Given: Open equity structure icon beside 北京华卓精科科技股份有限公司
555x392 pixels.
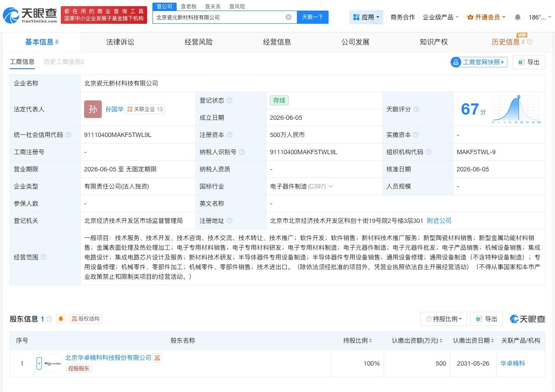Looking at the screenshot, I should [157, 358].
